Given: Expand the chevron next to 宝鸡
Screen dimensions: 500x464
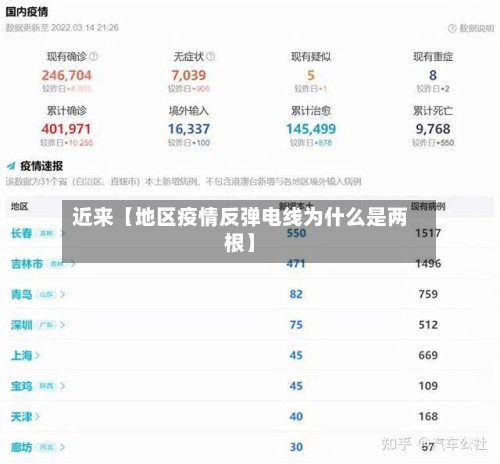Looking at the screenshot, I should coord(62,386).
